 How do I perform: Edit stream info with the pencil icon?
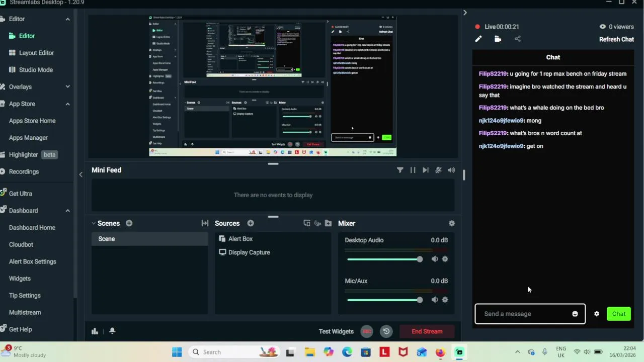[478, 39]
